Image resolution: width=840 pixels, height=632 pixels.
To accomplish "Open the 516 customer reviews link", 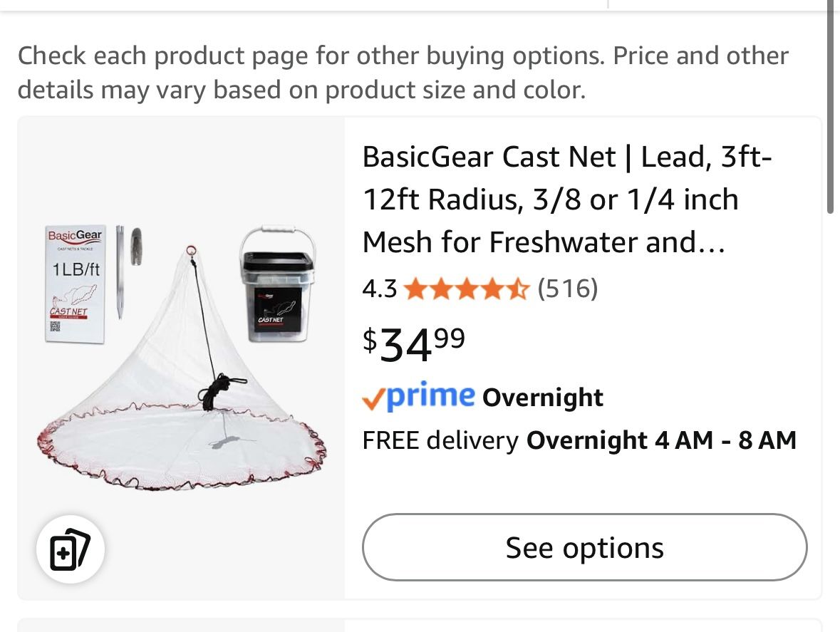I will click(568, 289).
